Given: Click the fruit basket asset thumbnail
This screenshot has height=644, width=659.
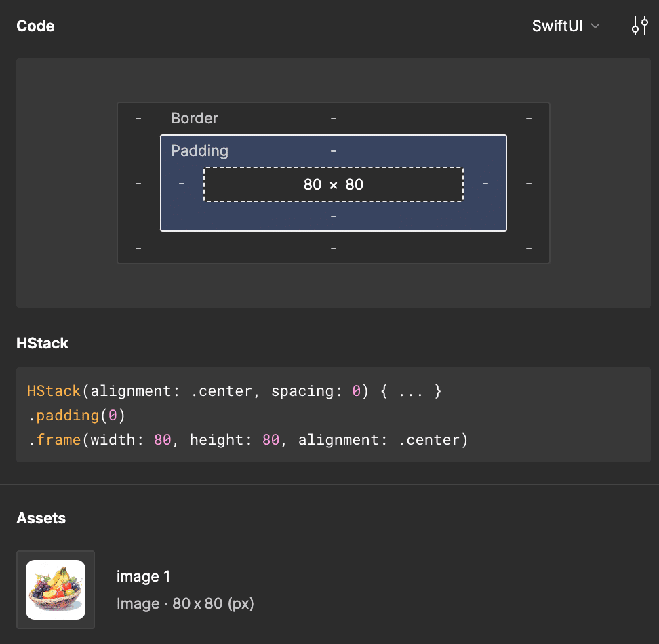Looking at the screenshot, I should [x=56, y=590].
